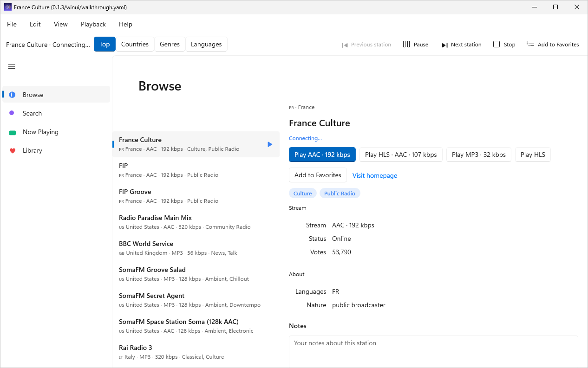
Task: Click the green Now Playing icon
Action: click(12, 132)
